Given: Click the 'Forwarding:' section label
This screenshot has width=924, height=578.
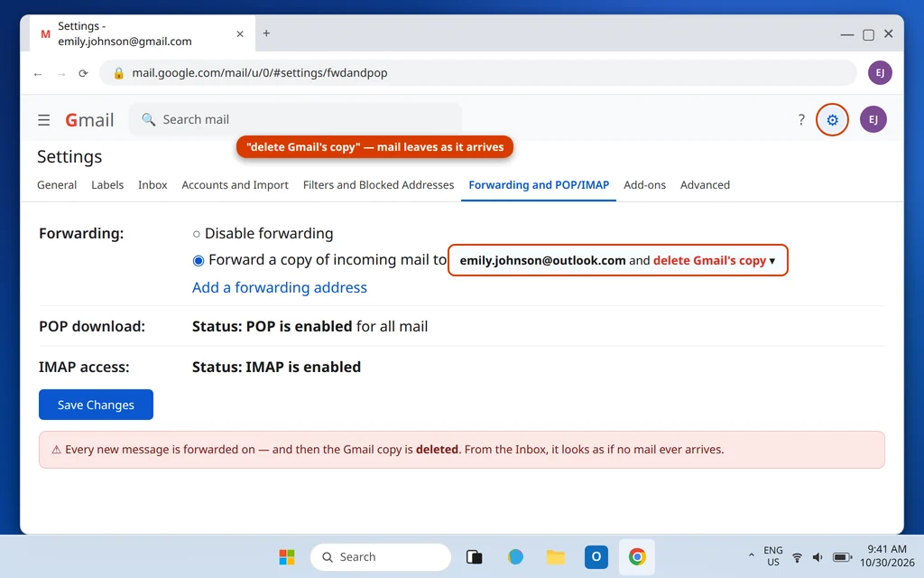Looking at the screenshot, I should tap(81, 234).
